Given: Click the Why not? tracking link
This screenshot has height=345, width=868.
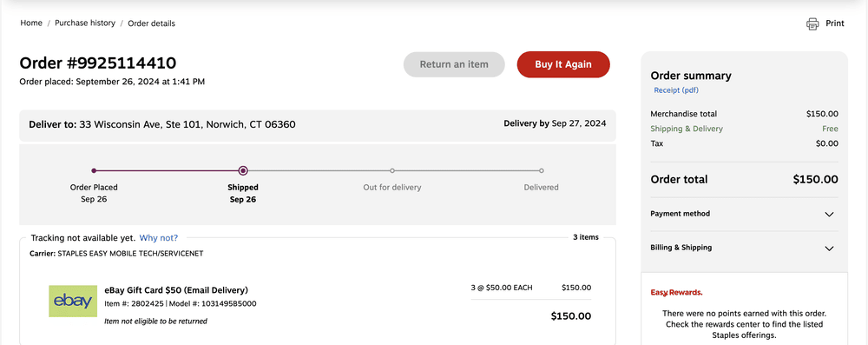Looking at the screenshot, I should 159,238.
